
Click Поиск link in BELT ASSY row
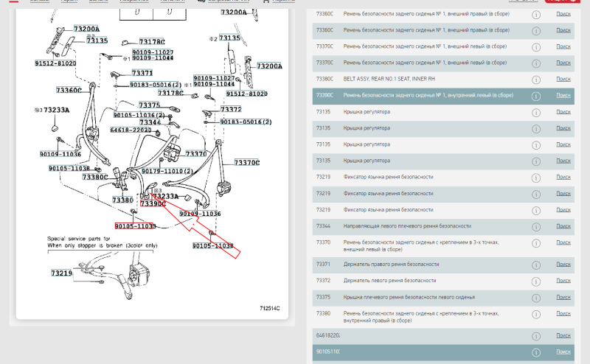tap(563, 79)
